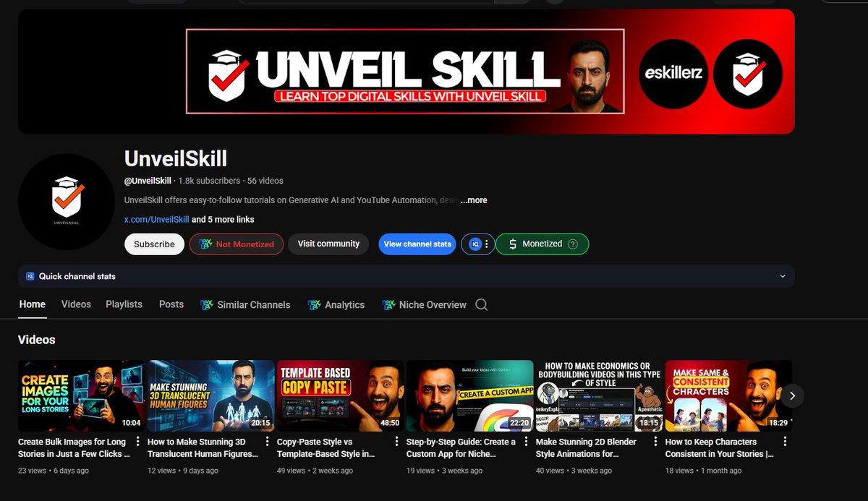Click title 'Step-by-Step Guide: Create a Custom App'
Viewport: 868px width, 501px height.
pos(461,448)
